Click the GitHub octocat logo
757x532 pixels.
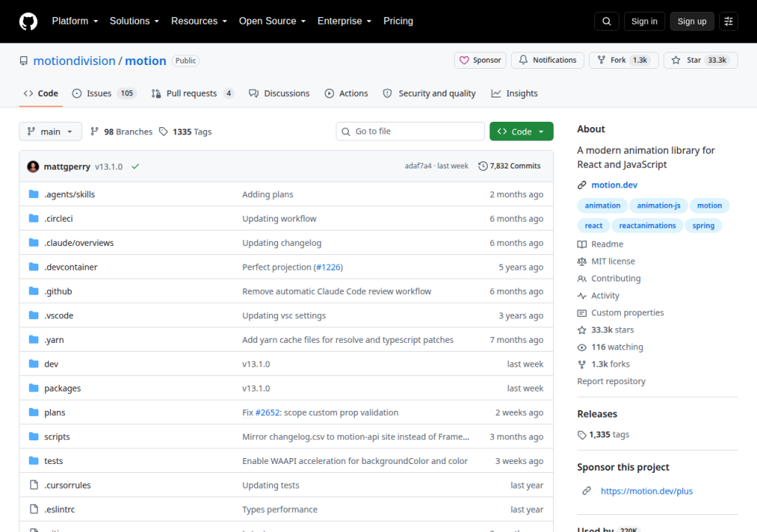click(x=28, y=21)
